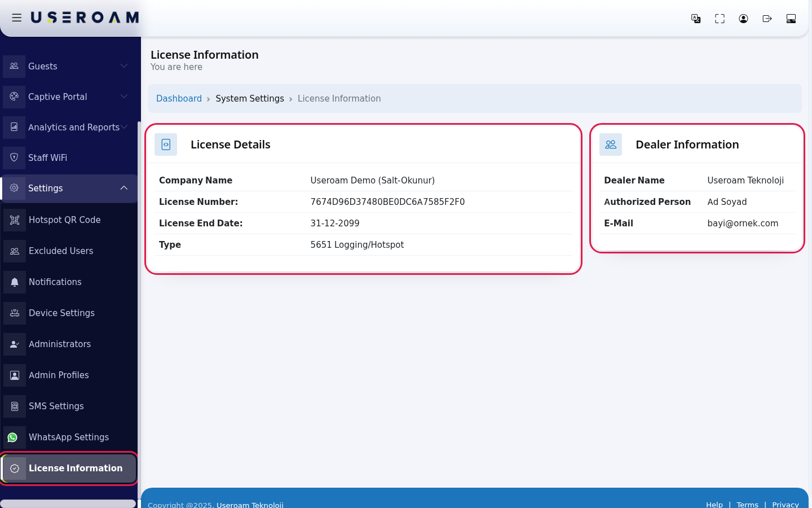Follow the Dashboard breadcrumb link

click(179, 99)
